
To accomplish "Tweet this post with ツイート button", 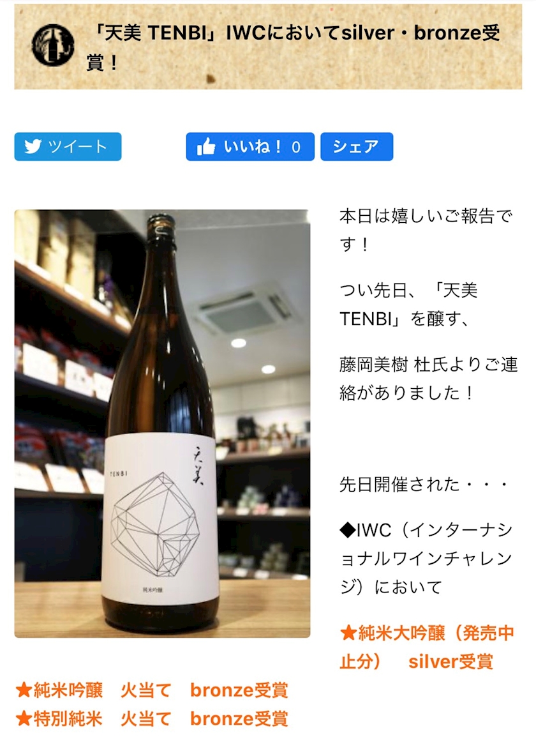I will 68,147.
